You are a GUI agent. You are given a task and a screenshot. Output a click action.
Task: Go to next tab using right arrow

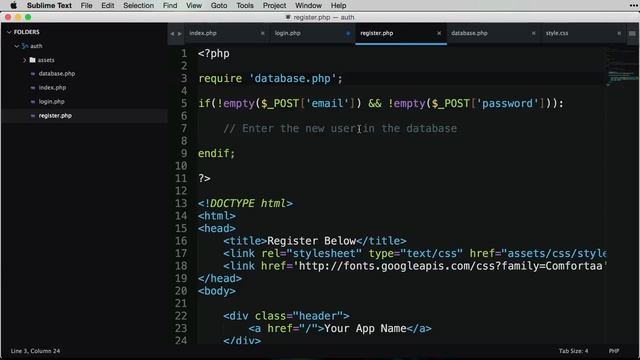pos(180,33)
